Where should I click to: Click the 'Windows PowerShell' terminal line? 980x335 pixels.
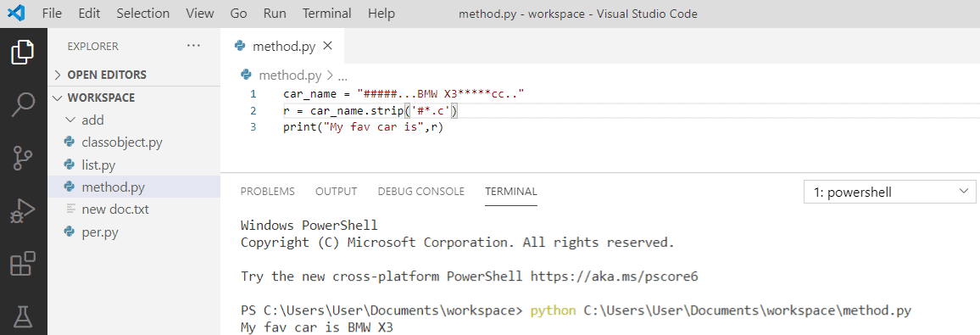(309, 226)
